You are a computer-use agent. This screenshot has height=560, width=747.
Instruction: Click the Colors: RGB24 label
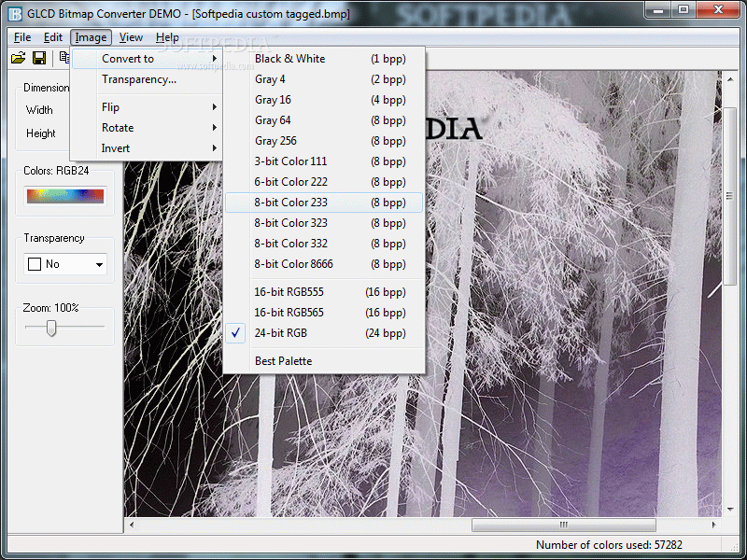(56, 171)
